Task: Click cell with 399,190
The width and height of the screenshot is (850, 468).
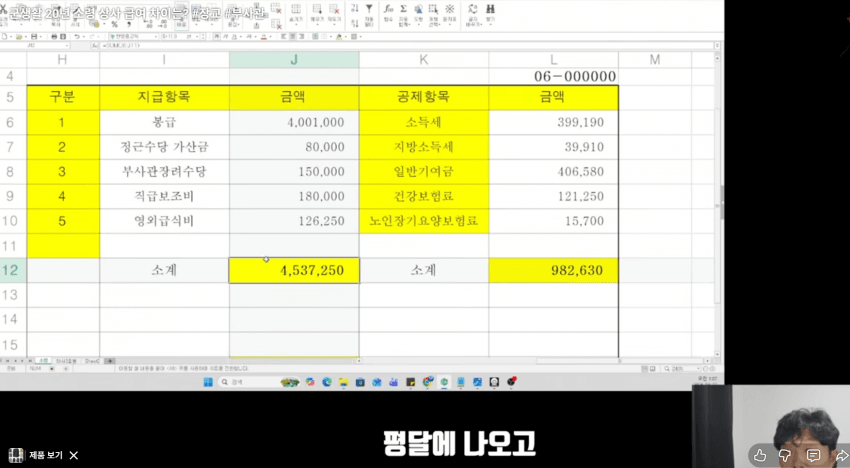Action: (553, 123)
